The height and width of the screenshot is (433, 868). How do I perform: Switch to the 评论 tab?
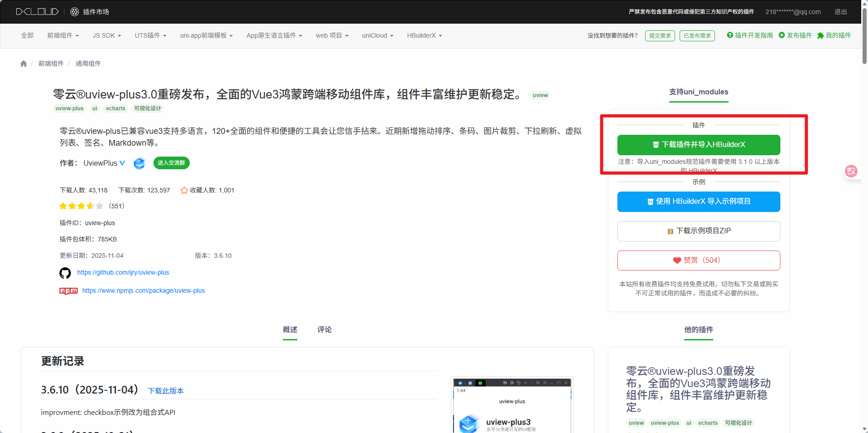[325, 330]
